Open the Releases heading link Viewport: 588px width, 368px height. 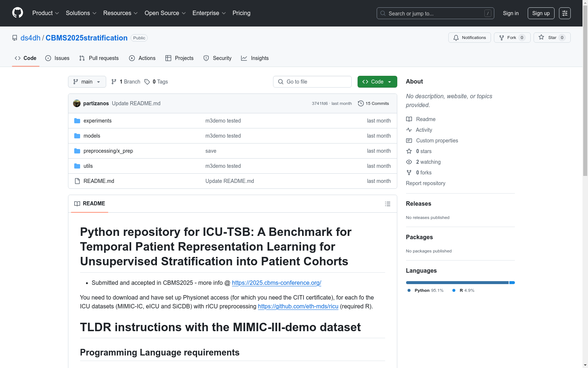(419, 204)
